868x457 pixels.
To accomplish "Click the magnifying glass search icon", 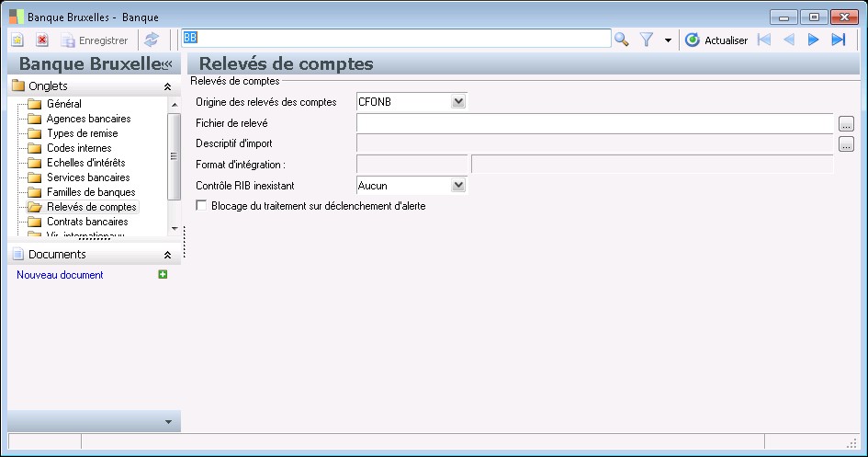I will (x=621, y=40).
